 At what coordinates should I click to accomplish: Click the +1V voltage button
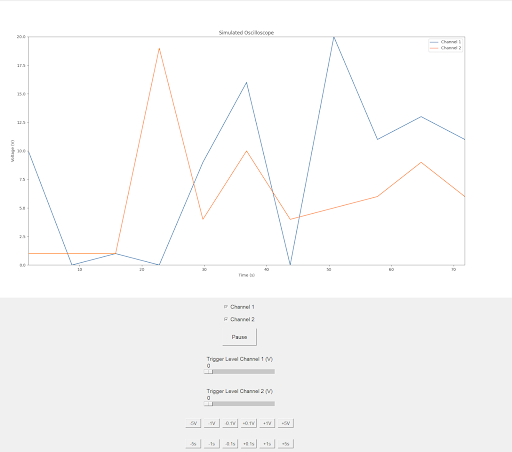267,423
